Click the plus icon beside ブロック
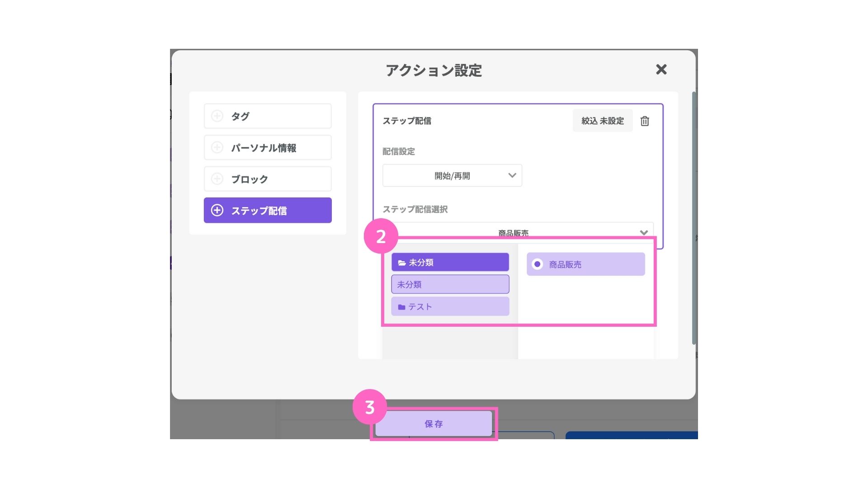This screenshot has width=868, height=488. pos(217,179)
